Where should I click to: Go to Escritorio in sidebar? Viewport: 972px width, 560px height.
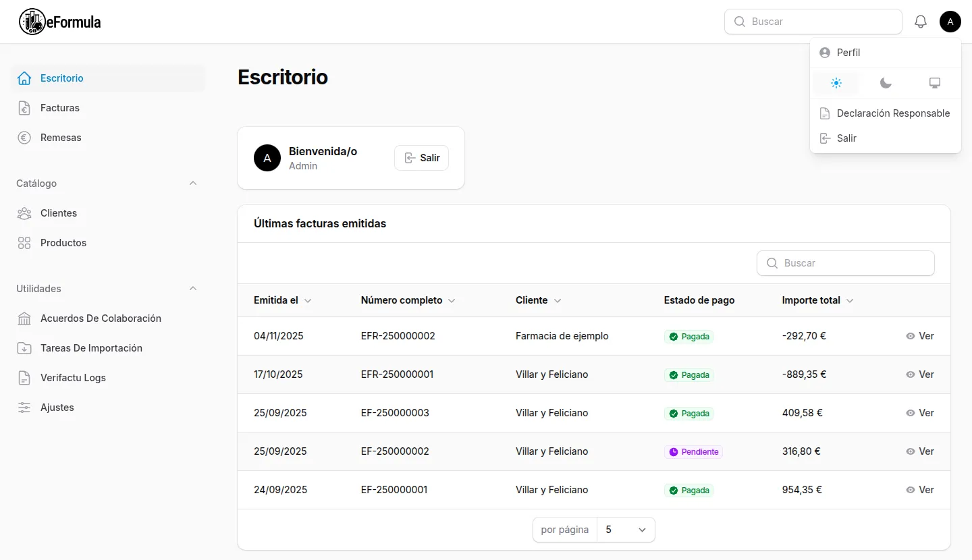pyautogui.click(x=108, y=78)
